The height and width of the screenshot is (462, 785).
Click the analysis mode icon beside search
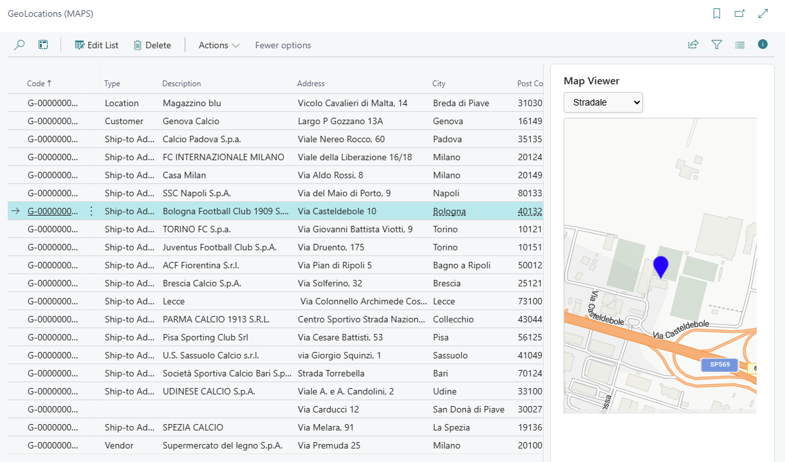(44, 45)
